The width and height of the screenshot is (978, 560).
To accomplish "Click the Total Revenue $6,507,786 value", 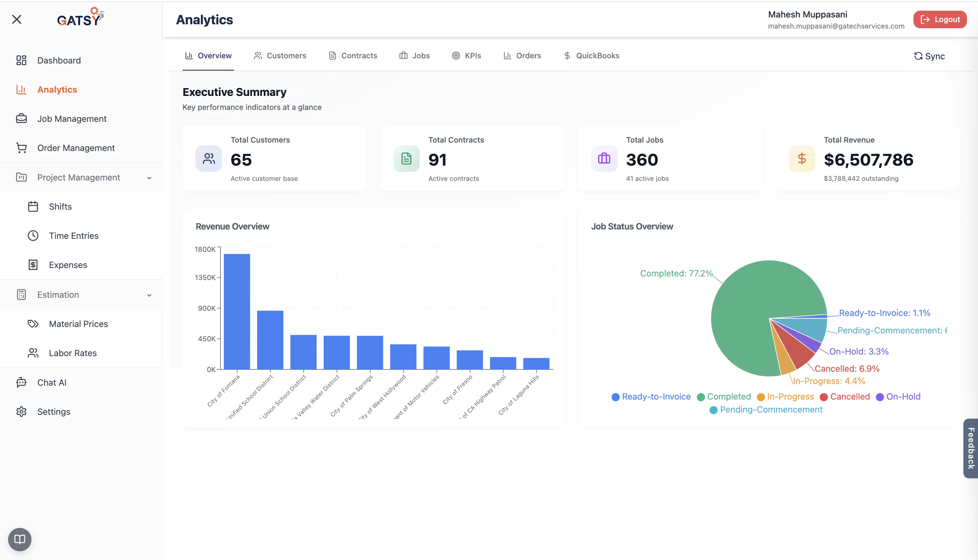I will [868, 160].
